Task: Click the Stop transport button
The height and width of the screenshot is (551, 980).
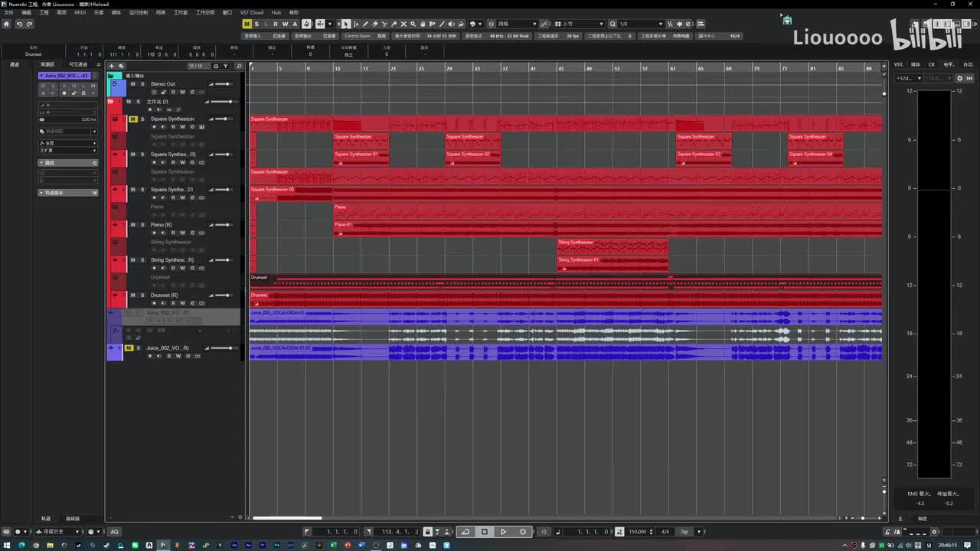Action: coord(485,531)
